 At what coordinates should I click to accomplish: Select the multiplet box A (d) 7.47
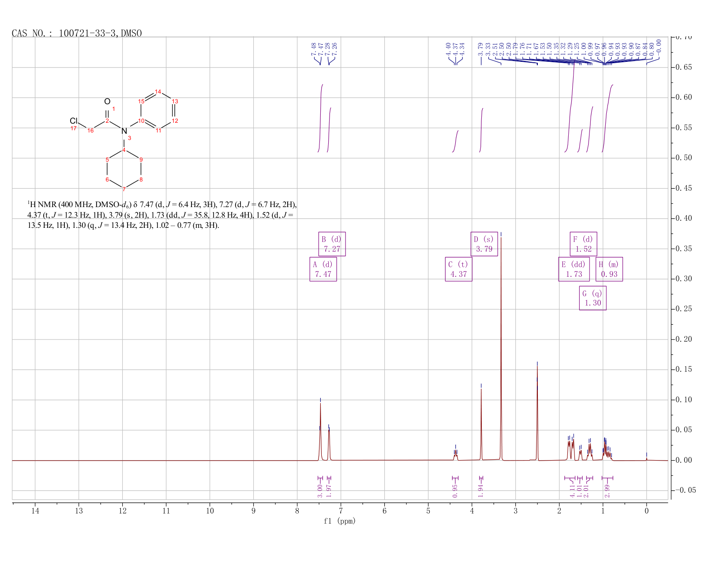323,269
